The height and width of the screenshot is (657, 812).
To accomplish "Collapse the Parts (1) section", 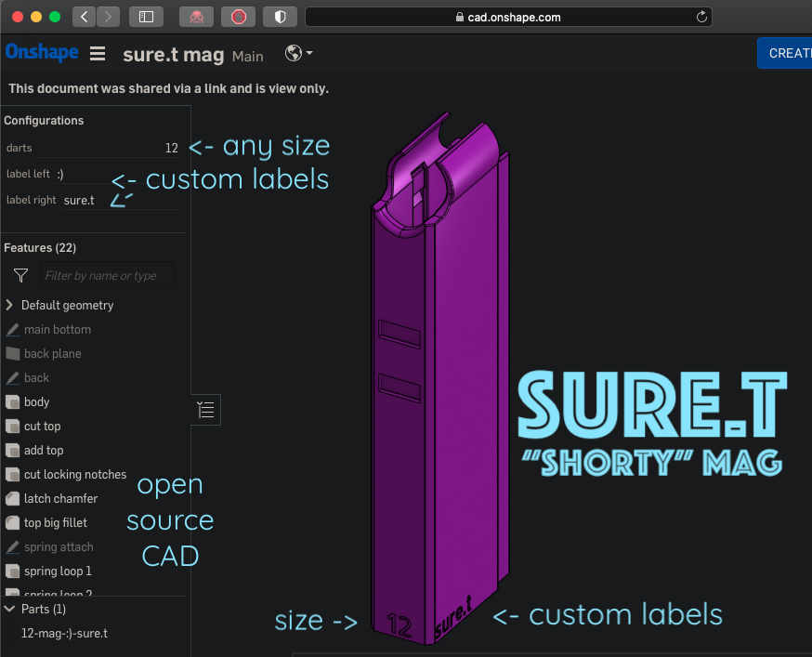I will click(9, 609).
